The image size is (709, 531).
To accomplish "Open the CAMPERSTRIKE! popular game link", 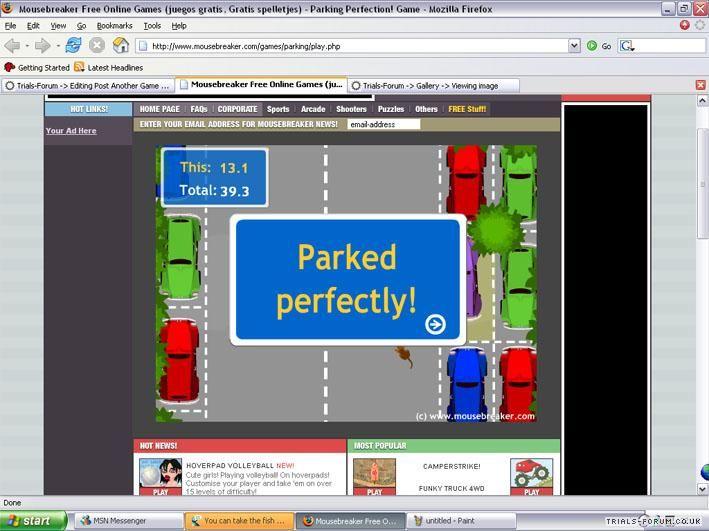I will point(452,466).
